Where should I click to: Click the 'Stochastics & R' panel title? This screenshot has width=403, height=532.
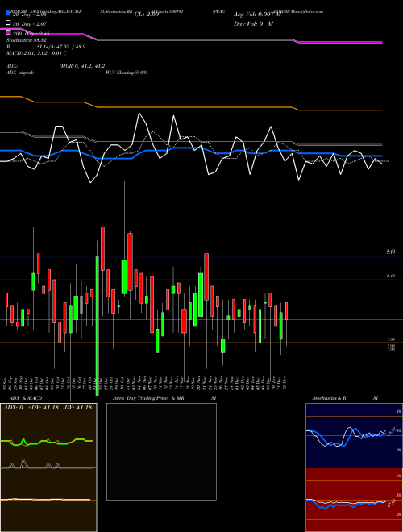point(330,398)
